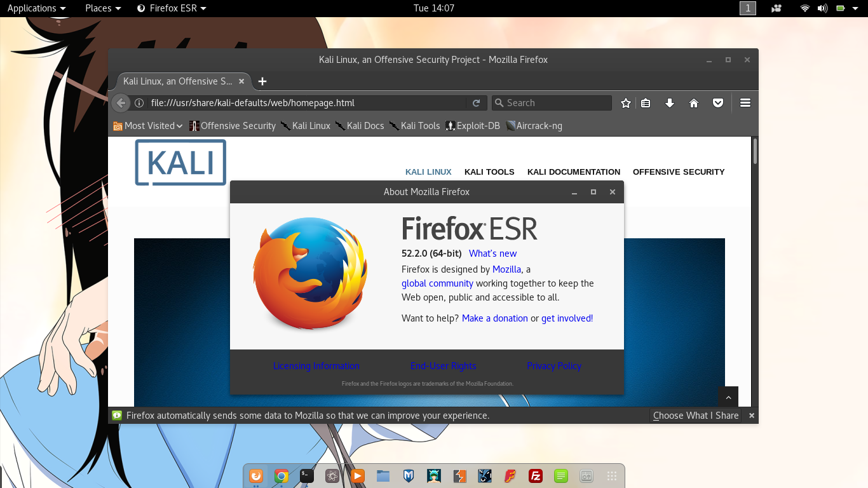
Task: Open a new tab with plus button
Action: coord(262,81)
